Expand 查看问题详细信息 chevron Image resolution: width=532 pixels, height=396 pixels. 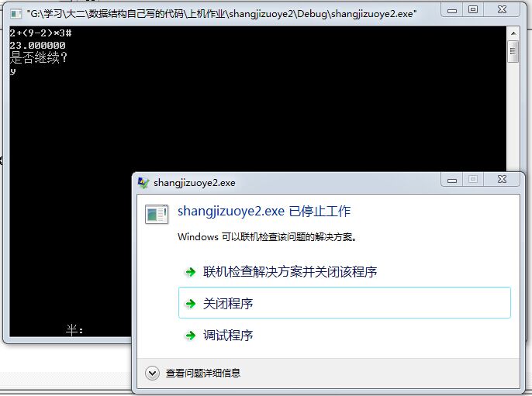(x=152, y=374)
